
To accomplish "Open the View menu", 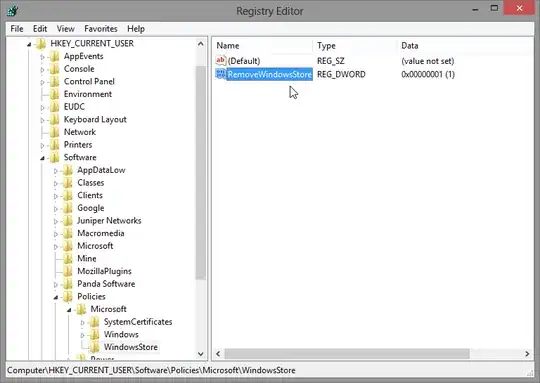I will 65,29.
